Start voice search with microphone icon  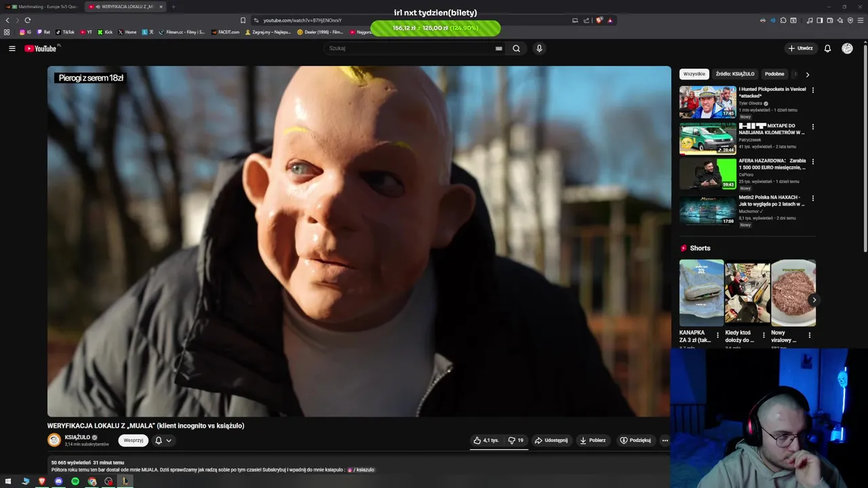(539, 48)
